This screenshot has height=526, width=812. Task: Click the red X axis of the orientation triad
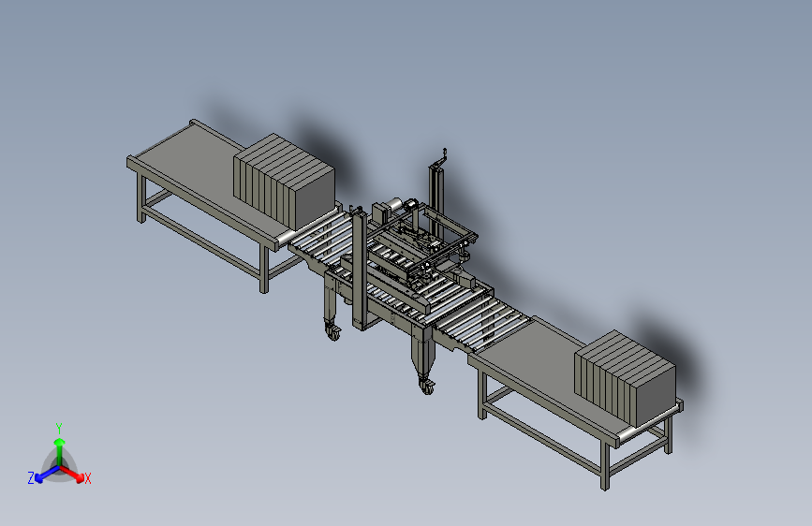pos(73,474)
